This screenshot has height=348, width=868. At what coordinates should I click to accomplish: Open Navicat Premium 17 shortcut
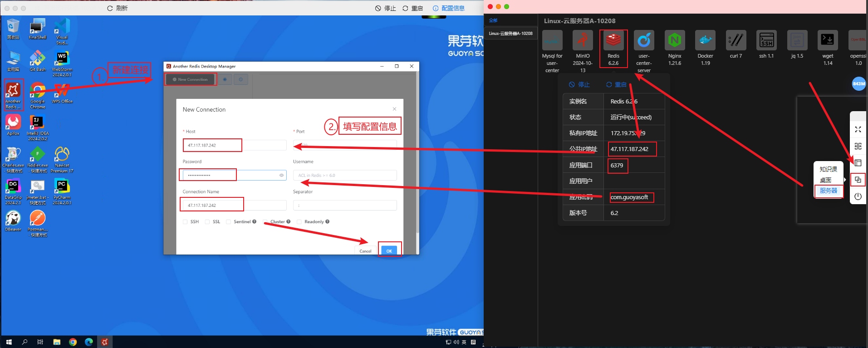62,160
